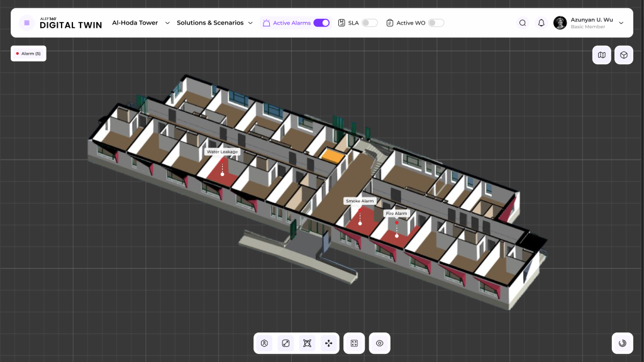Enable the Active WO toggle
This screenshot has width=644, height=362.
436,23
